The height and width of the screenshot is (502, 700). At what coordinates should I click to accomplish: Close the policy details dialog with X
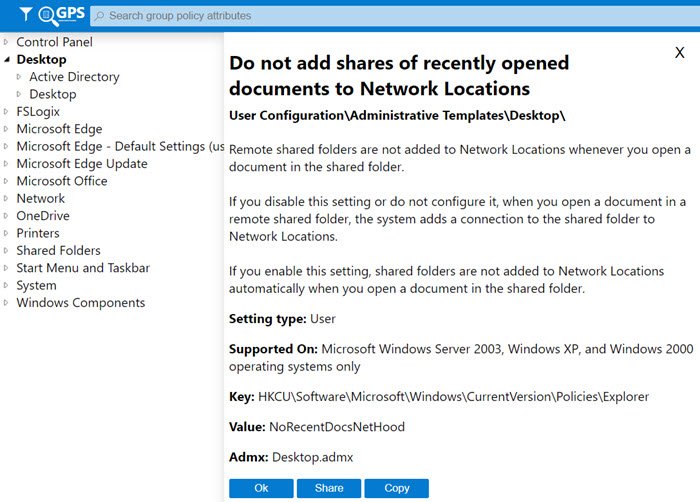pyautogui.click(x=680, y=53)
